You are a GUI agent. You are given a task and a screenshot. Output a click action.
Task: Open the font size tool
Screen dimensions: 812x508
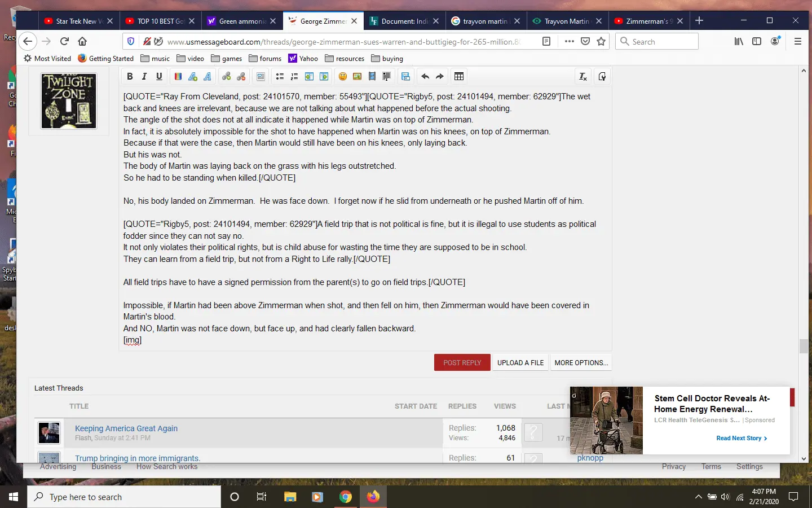pyautogui.click(x=193, y=77)
